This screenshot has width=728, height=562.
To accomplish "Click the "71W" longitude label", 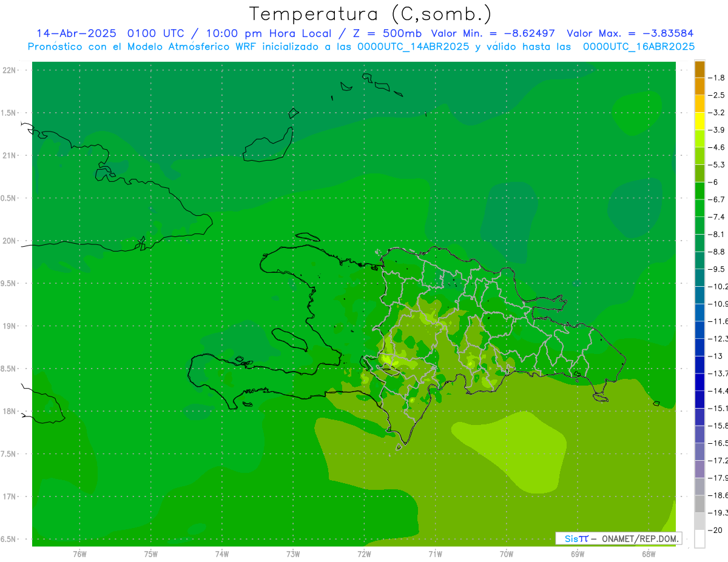I will (x=435, y=554).
